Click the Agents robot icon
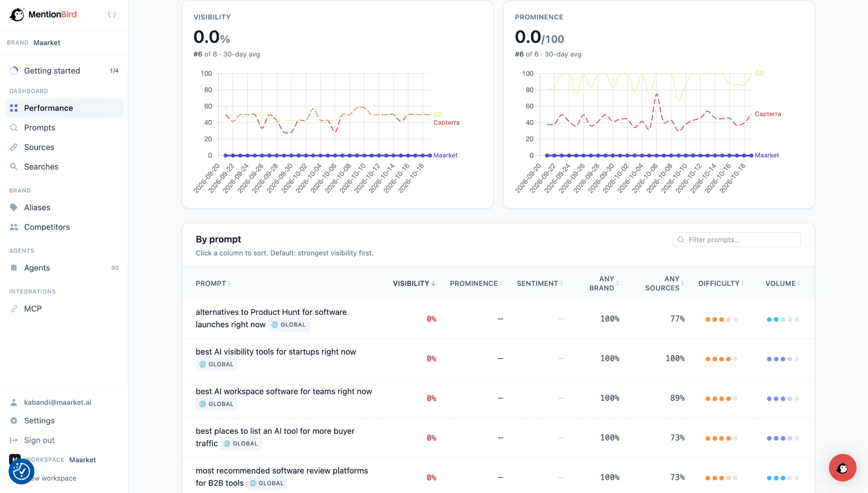The height and width of the screenshot is (493, 868). (14, 268)
